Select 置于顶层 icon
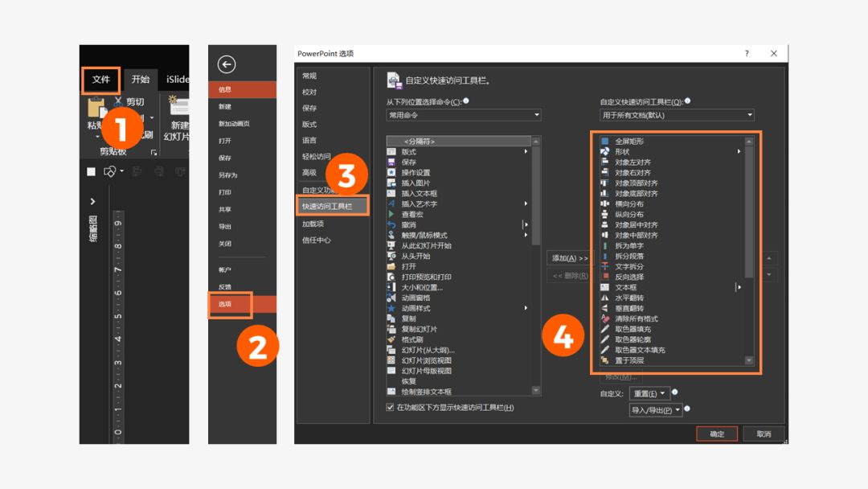Image resolution: width=868 pixels, height=489 pixels. point(605,360)
